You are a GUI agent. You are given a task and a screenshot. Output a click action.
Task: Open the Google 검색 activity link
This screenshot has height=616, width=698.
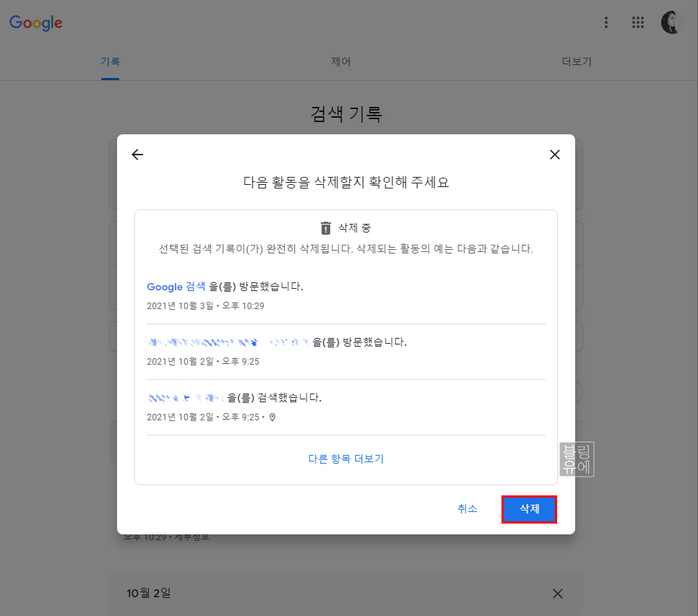pos(176,286)
